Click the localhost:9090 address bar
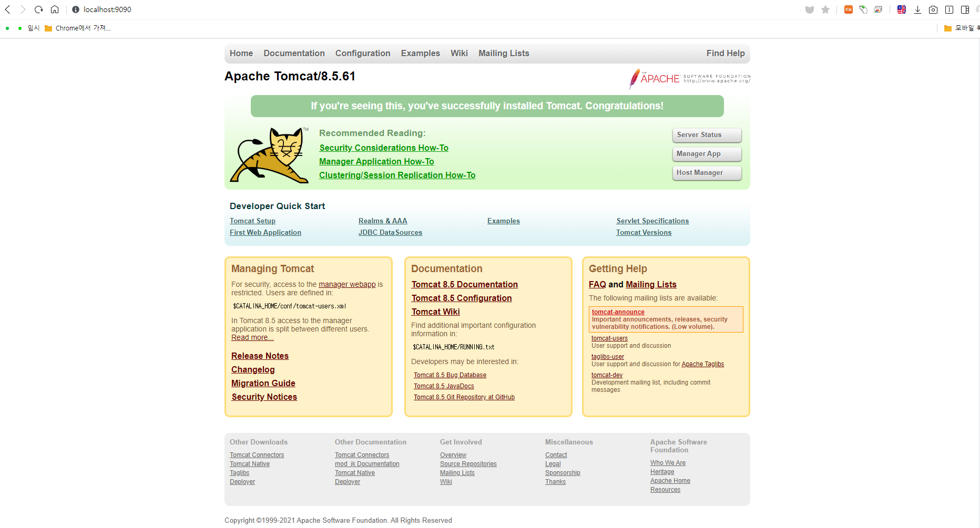Screen dimensions: 980x528 [x=107, y=9]
